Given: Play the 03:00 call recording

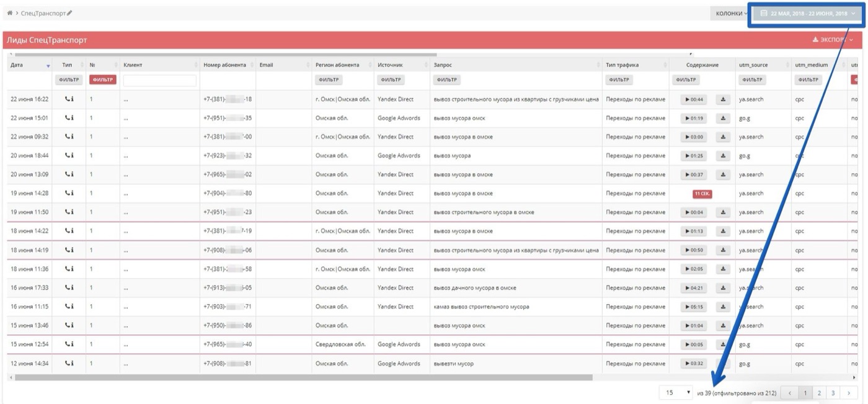Looking at the screenshot, I should click(694, 137).
